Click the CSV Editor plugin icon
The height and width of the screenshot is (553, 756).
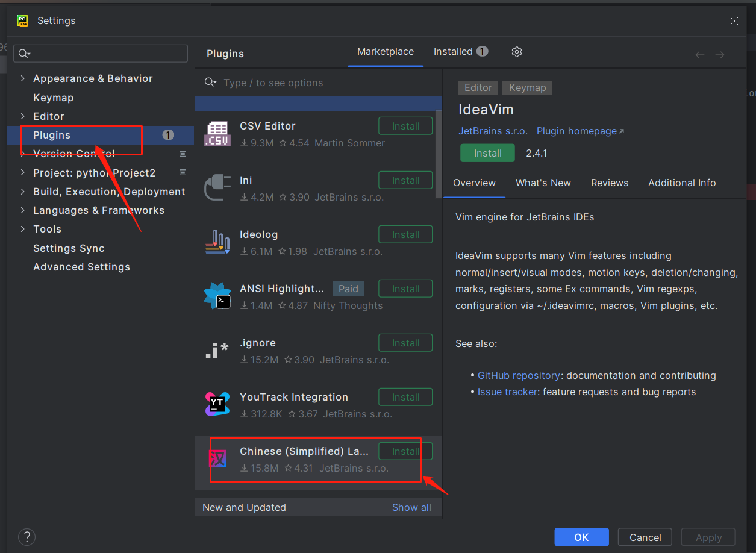(x=217, y=134)
